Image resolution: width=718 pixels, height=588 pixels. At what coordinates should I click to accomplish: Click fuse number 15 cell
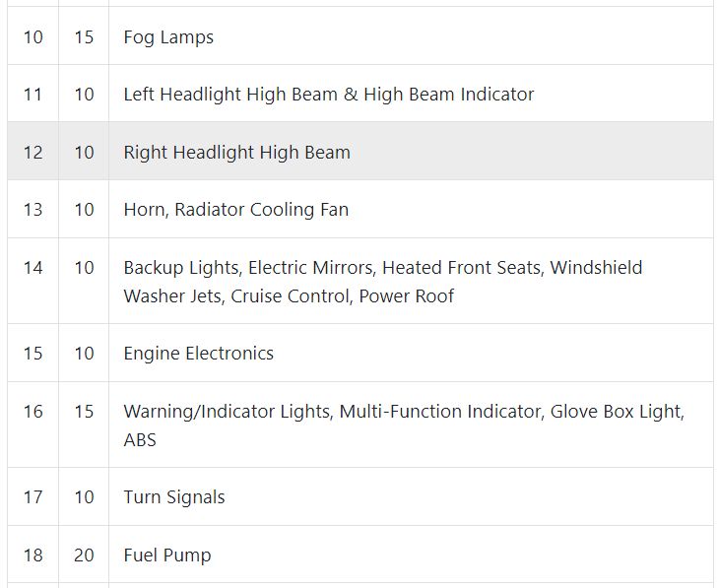coord(33,353)
